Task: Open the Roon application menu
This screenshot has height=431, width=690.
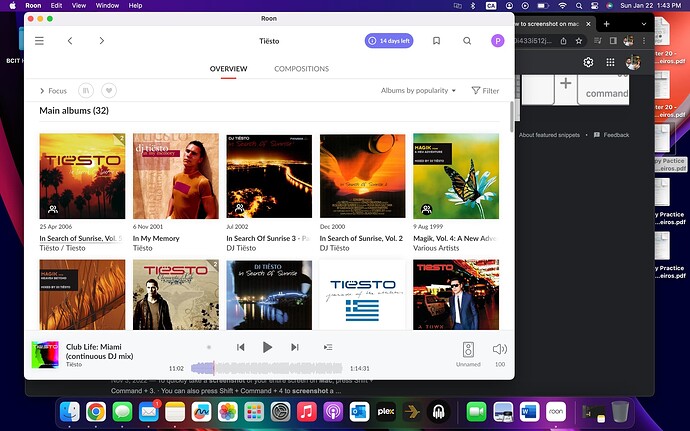Action: [x=33, y=5]
